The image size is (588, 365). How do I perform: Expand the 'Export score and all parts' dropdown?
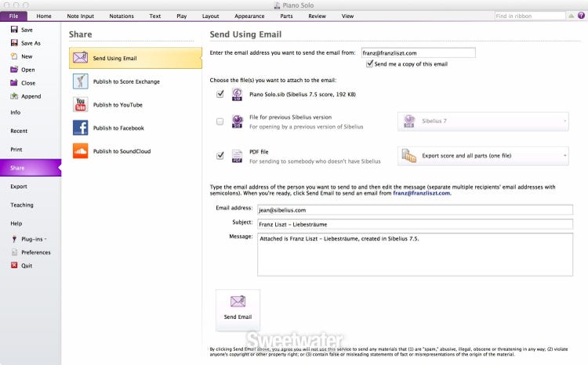click(x=483, y=156)
